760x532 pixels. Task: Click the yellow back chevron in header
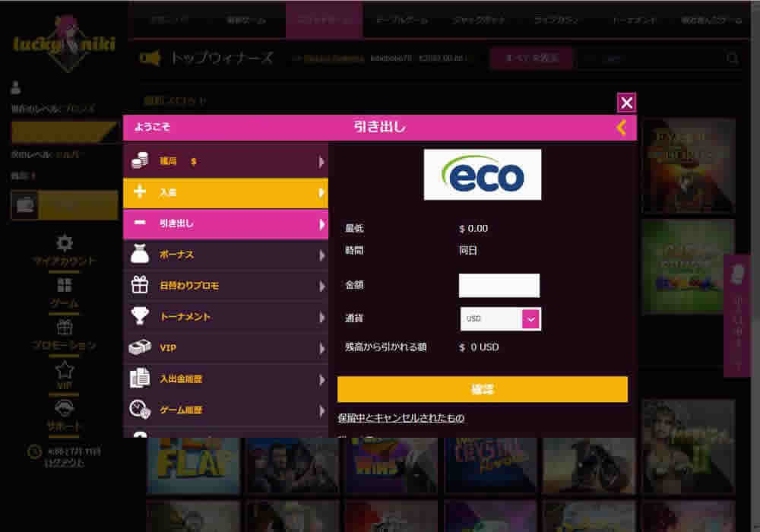[622, 128]
